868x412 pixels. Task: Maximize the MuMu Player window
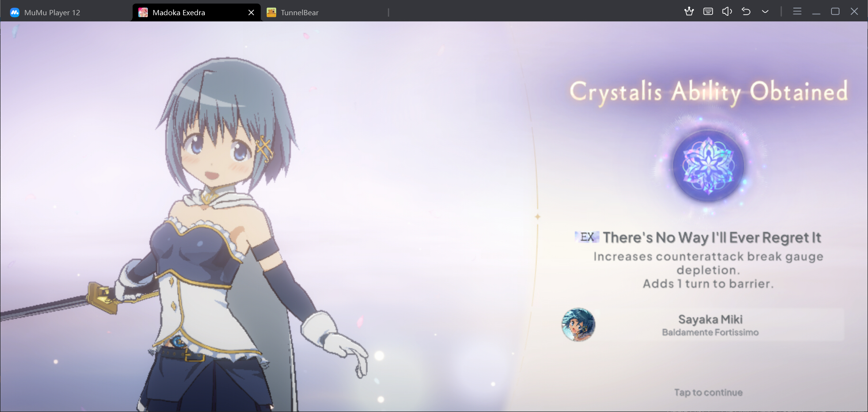pos(835,11)
